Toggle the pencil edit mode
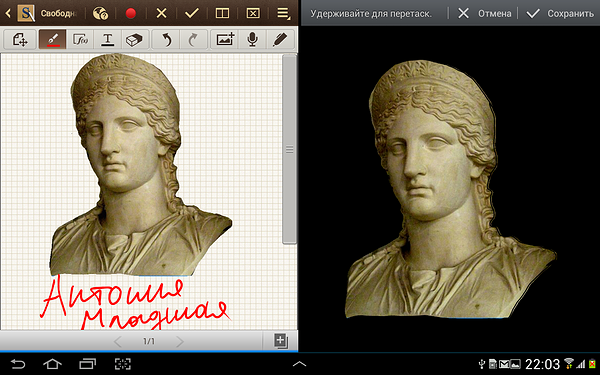The image size is (600, 375). tap(280, 39)
